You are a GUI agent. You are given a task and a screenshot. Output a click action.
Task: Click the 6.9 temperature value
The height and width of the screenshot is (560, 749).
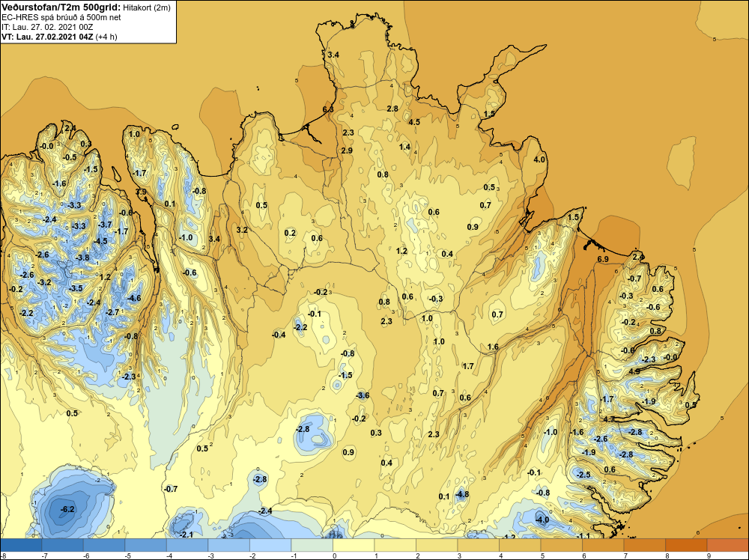coord(603,259)
